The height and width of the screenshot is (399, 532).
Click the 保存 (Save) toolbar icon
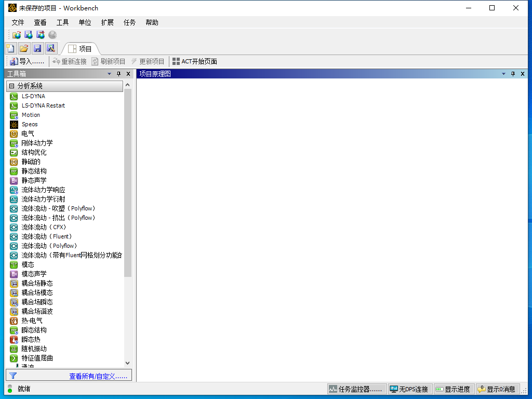click(37, 48)
